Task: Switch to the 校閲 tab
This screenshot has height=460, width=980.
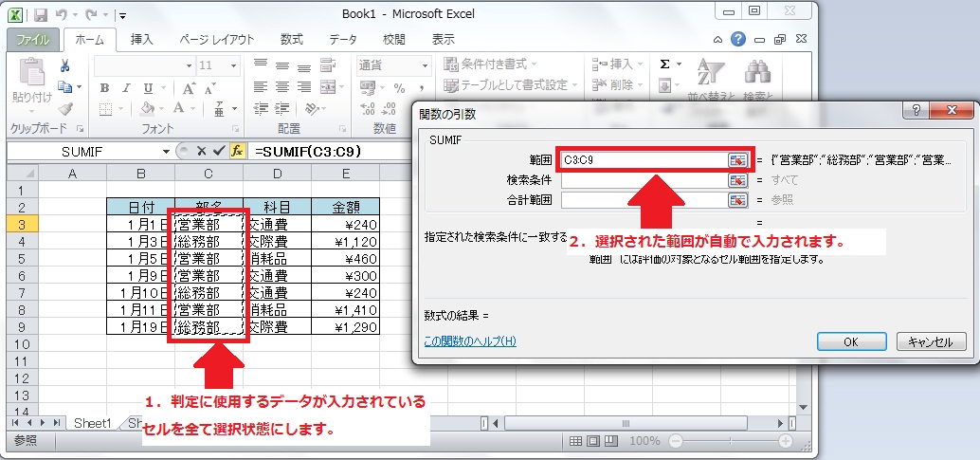Action: (393, 40)
